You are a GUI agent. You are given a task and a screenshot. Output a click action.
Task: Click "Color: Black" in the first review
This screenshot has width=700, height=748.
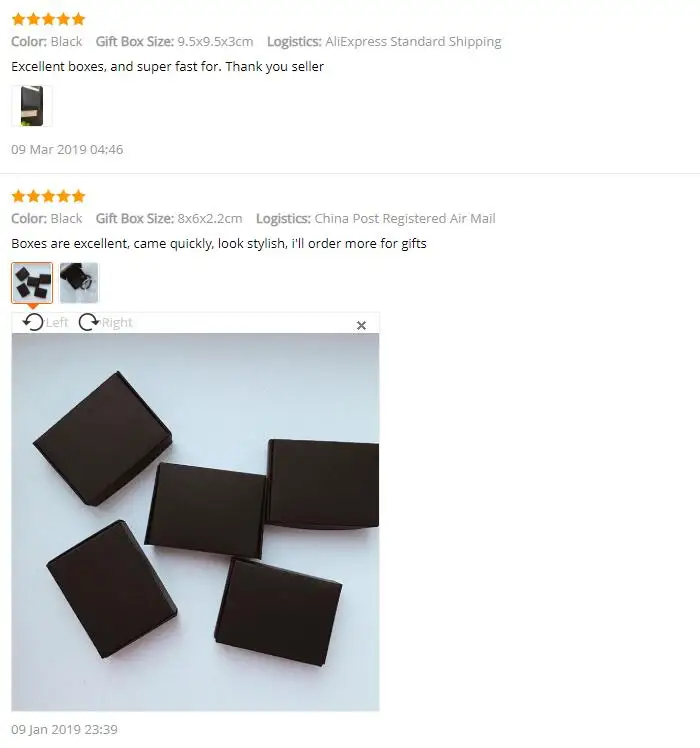(47, 42)
